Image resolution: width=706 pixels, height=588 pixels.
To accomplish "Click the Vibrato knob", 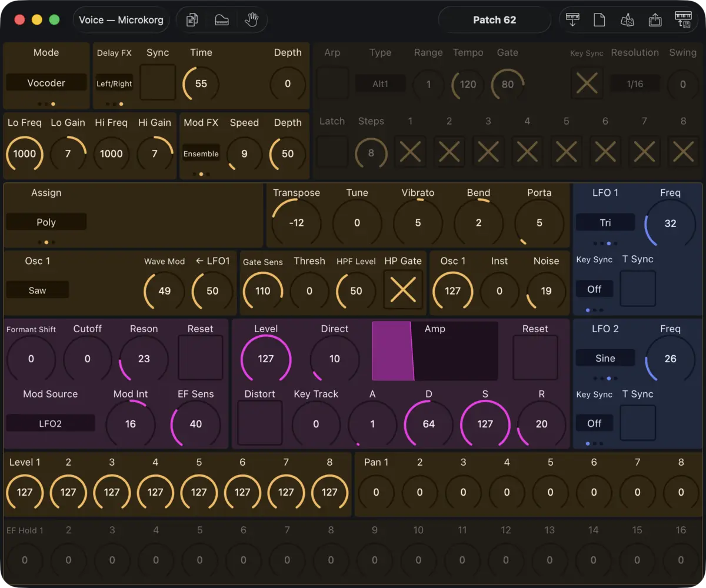I will [x=418, y=223].
